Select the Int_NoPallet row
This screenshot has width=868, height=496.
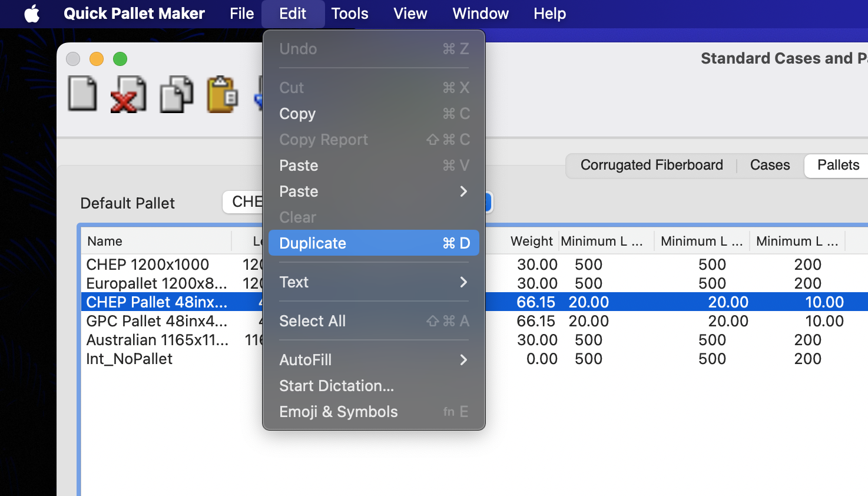(x=474, y=359)
